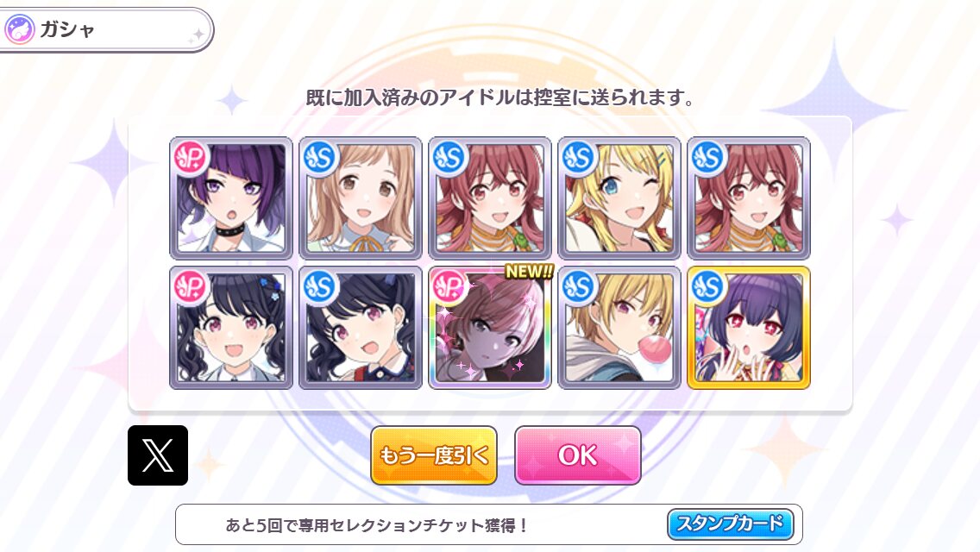
Task: Select the black-haired idol S card in bottom row
Action: click(x=361, y=328)
